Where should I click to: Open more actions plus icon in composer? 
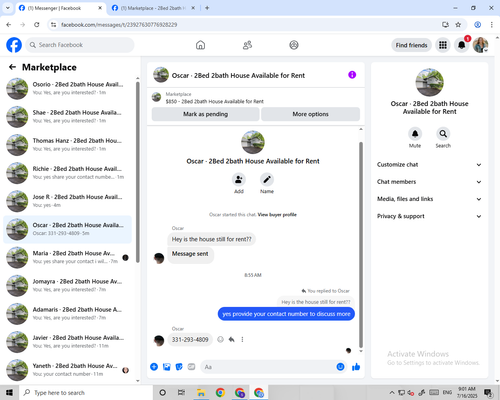coord(154,367)
